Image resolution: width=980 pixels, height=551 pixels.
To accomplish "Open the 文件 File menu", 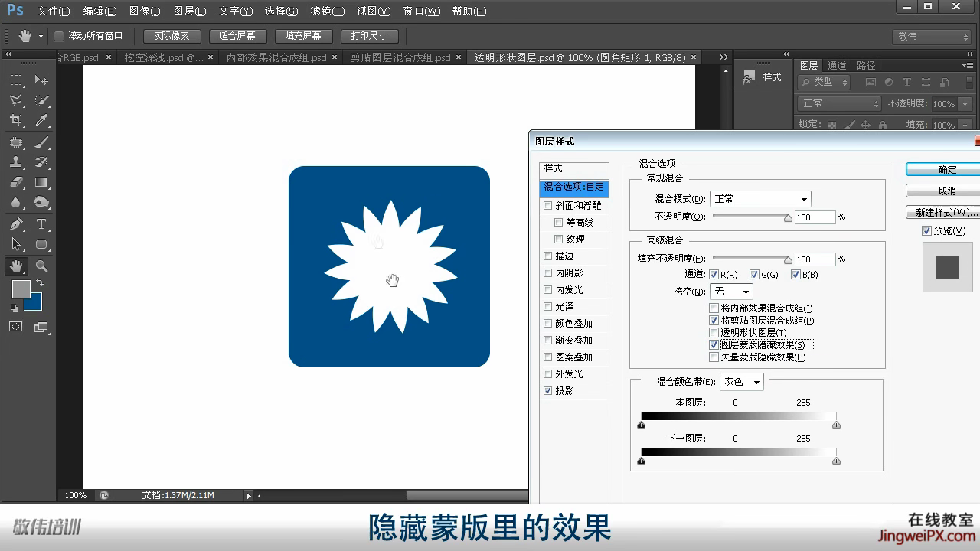I will point(53,11).
